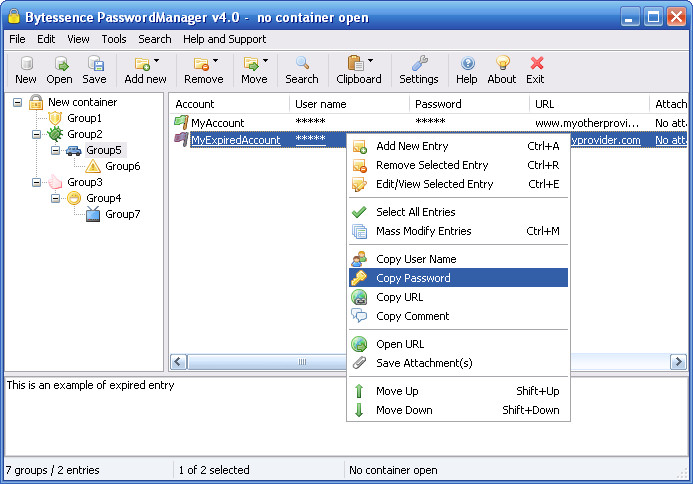
Task: Choose Mass Modify Entries menu item
Action: pos(458,231)
